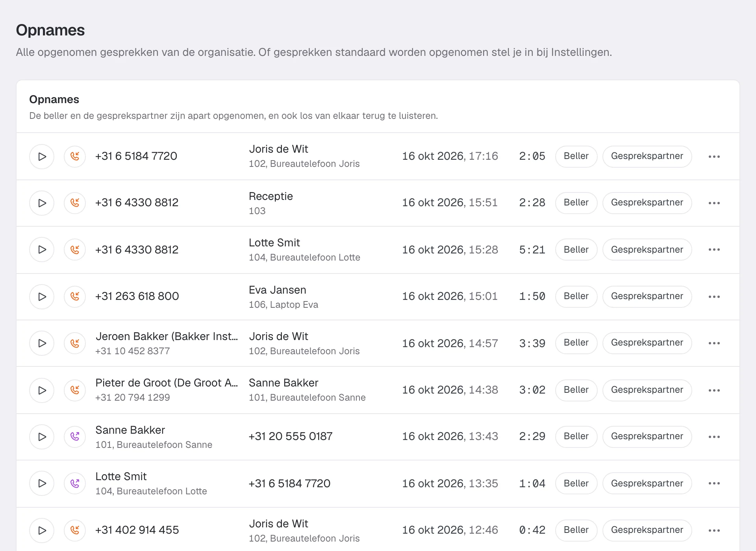Select Gesprekspartner for Jeroen Bakker recording

(x=647, y=343)
